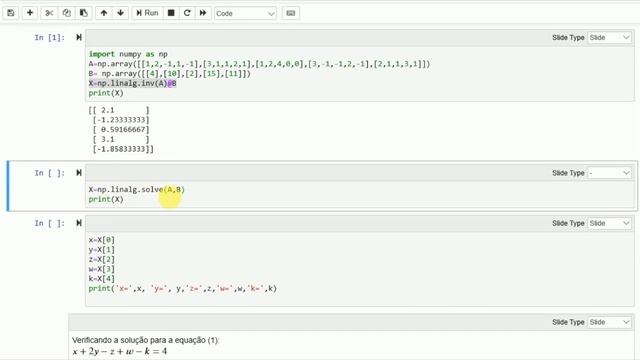Viewport: 640px width, 360px height.
Task: Click the print('x=',x,...) line
Action: [x=182, y=289]
